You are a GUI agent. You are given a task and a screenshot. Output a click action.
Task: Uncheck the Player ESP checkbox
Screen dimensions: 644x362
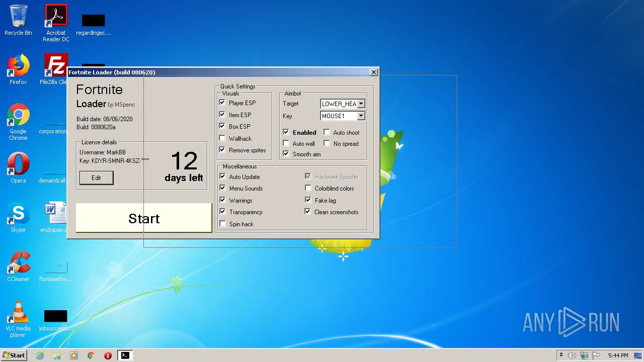[222, 103]
